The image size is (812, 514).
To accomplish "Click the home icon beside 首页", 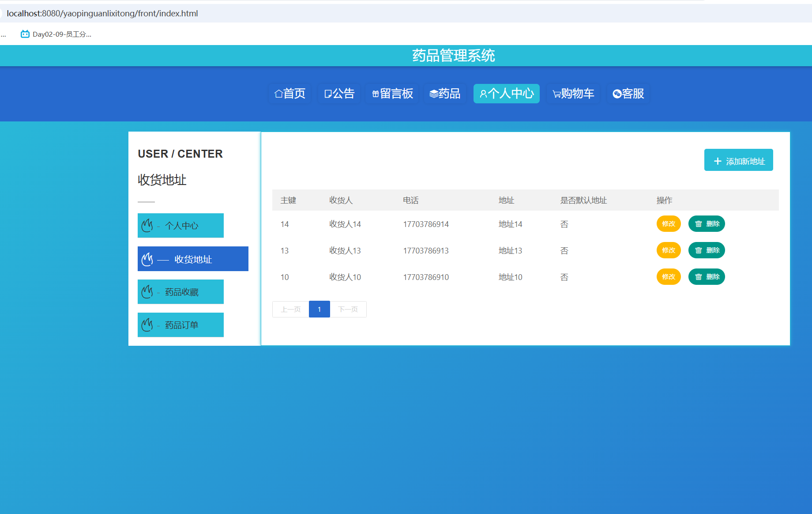I will click(278, 94).
